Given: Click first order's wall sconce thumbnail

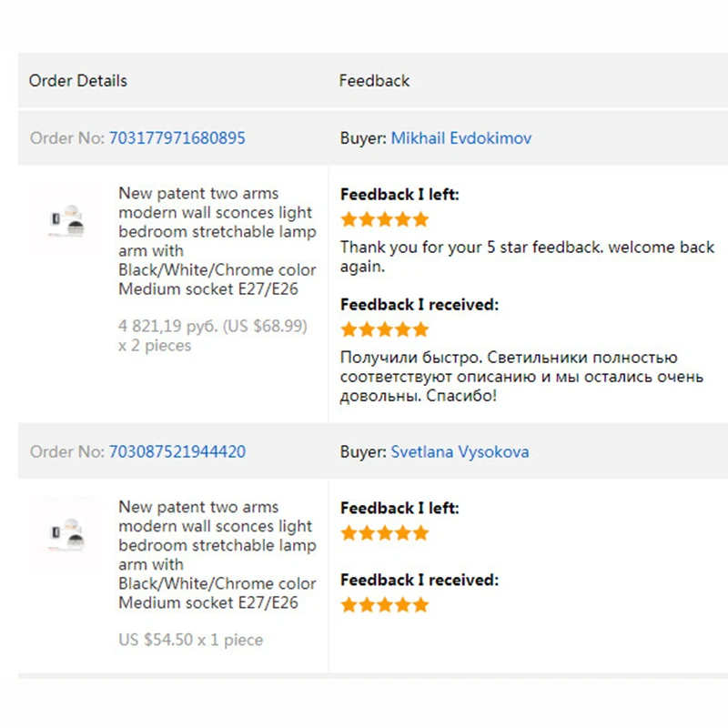Looking at the screenshot, I should pyautogui.click(x=66, y=219).
